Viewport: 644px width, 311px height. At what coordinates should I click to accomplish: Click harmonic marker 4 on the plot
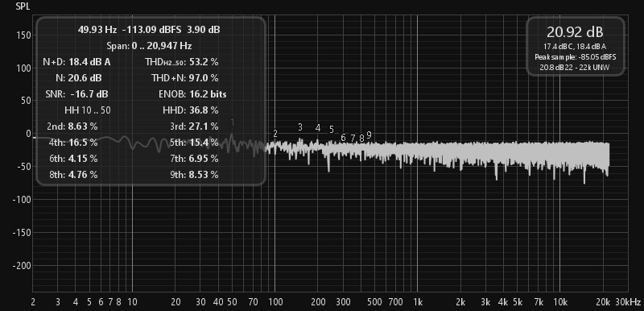318,128
